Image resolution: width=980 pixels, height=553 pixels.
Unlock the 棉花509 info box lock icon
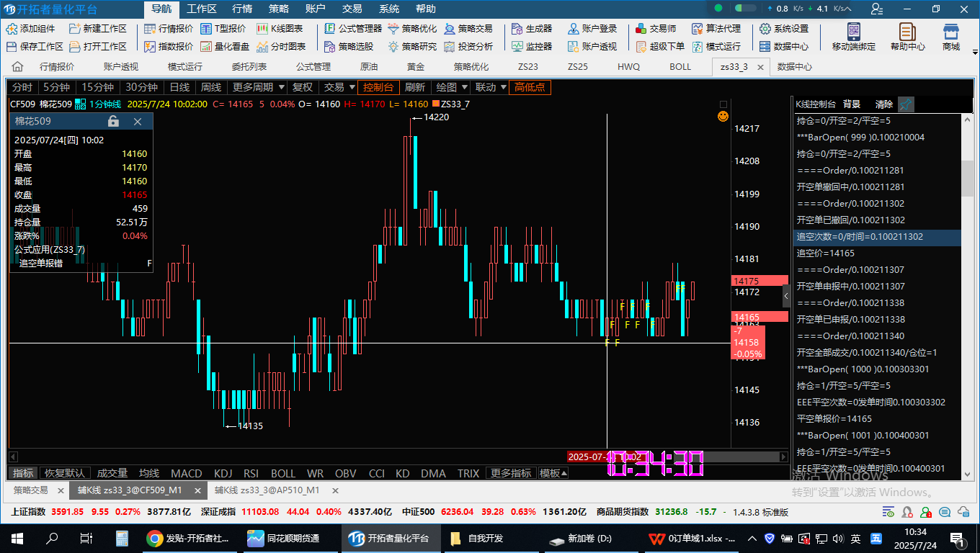pos(113,122)
